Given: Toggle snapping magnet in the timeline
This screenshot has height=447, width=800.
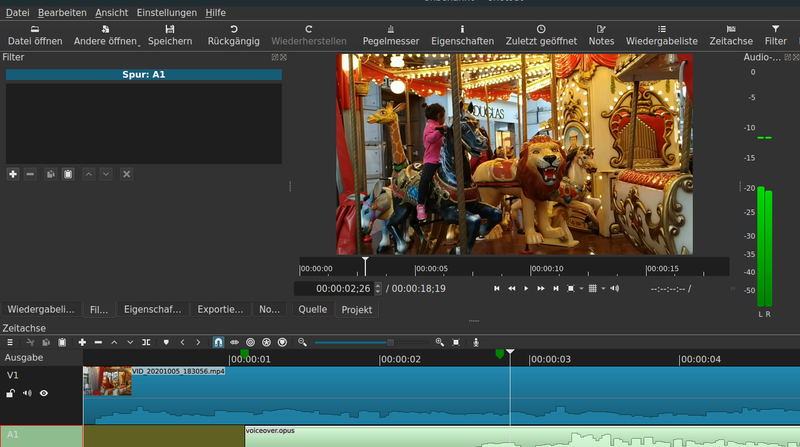Looking at the screenshot, I should click(218, 342).
